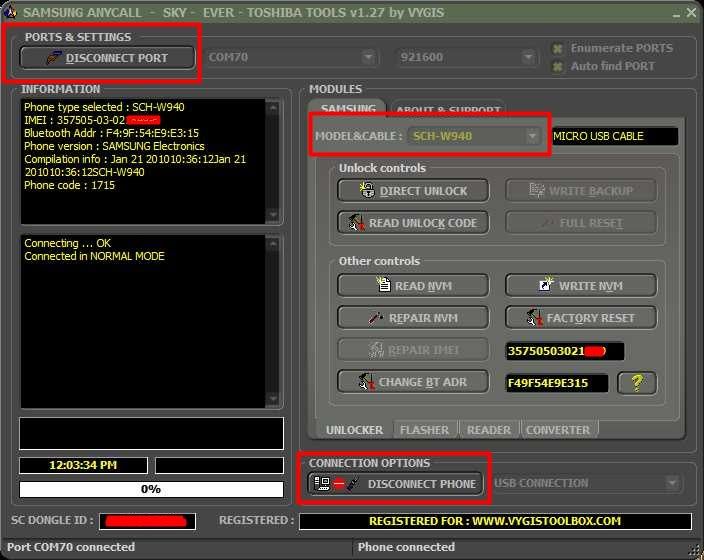
Task: Click the WRITE NVM button
Action: tap(581, 286)
